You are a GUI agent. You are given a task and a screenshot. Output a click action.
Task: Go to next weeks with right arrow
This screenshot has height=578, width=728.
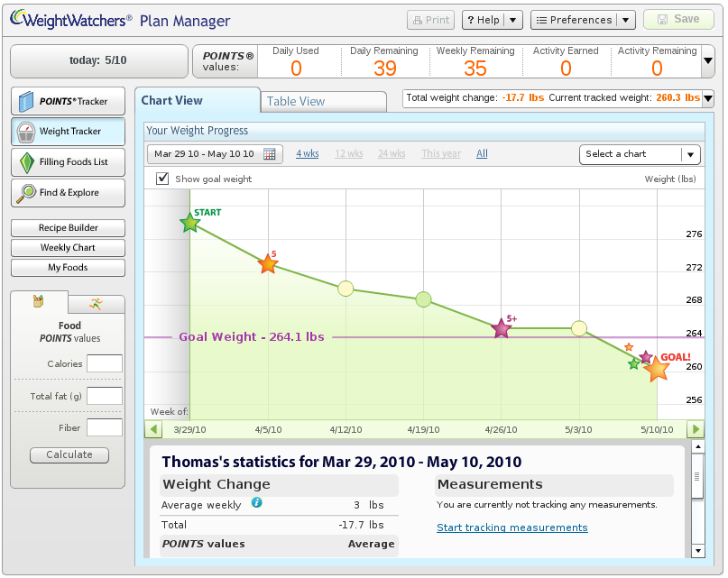pyautogui.click(x=696, y=429)
